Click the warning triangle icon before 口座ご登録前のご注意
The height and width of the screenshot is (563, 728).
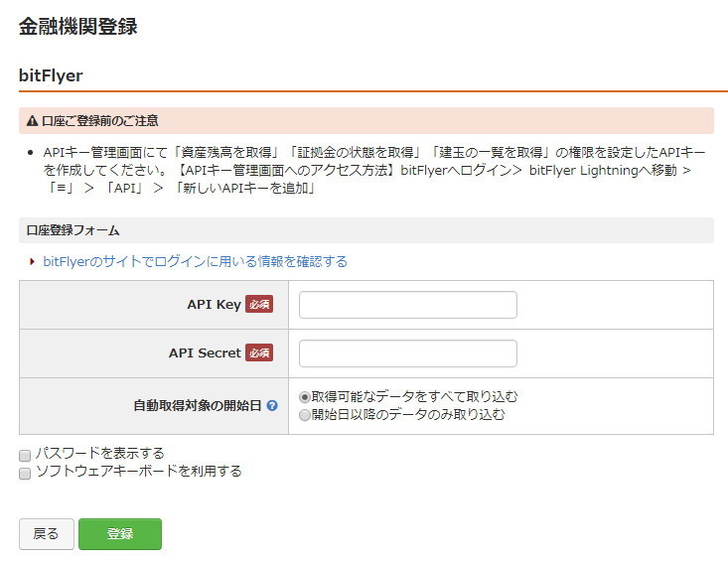pyautogui.click(x=32, y=121)
